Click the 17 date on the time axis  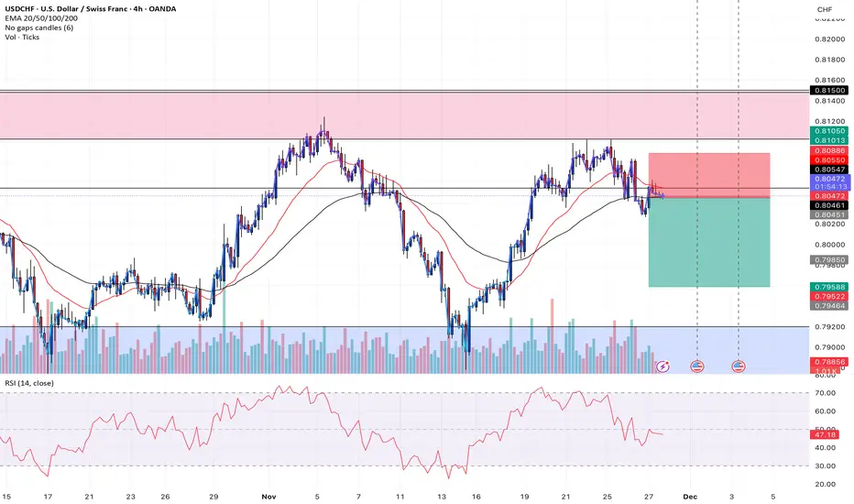[48, 497]
